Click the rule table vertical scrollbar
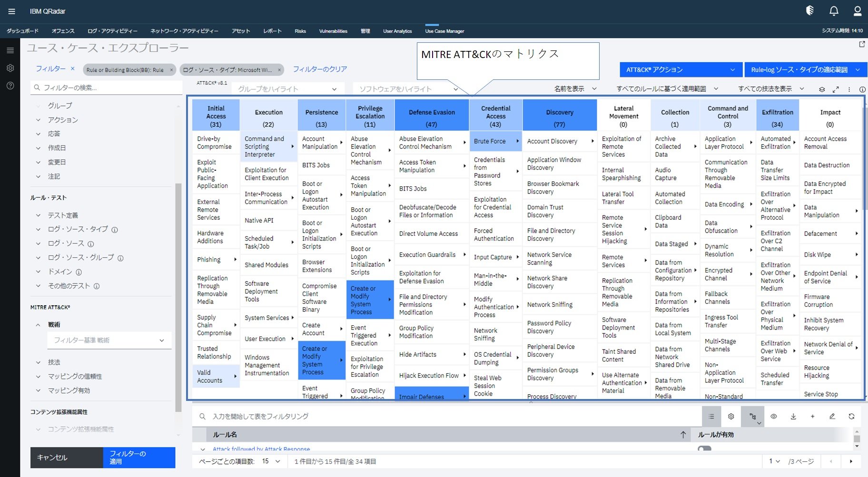Viewport: 868px width, 477px height. pos(857,439)
